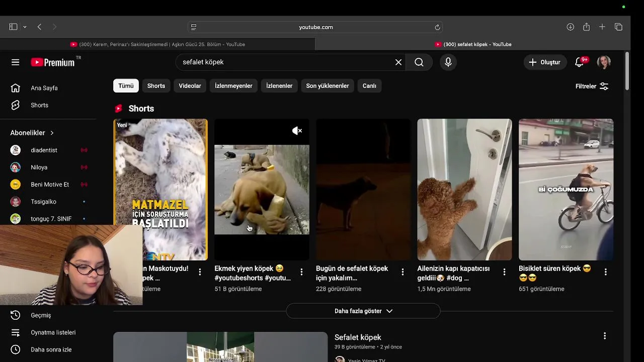The height and width of the screenshot is (362, 644).
Task: Add a new Safari tab
Action: click(602, 27)
